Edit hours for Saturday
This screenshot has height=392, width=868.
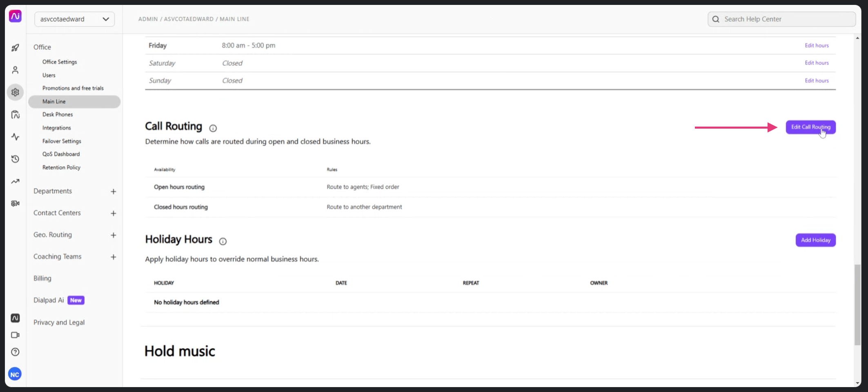(x=817, y=63)
